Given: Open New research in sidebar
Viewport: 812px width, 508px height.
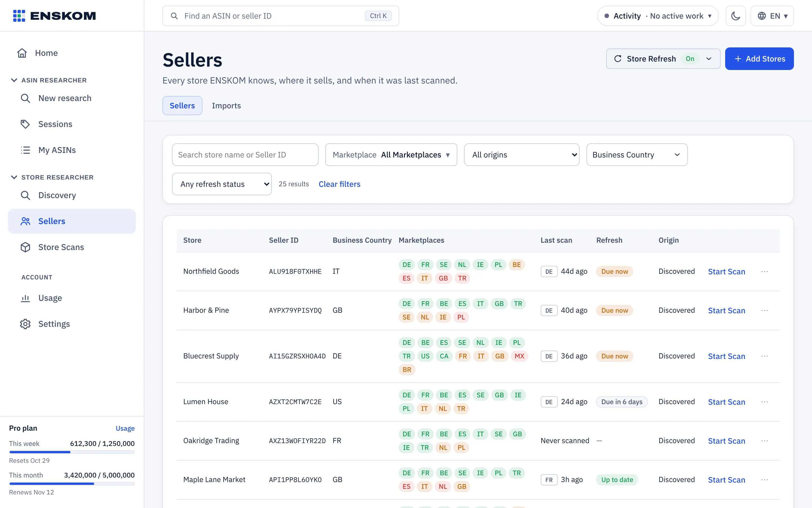Looking at the screenshot, I should point(72,98).
